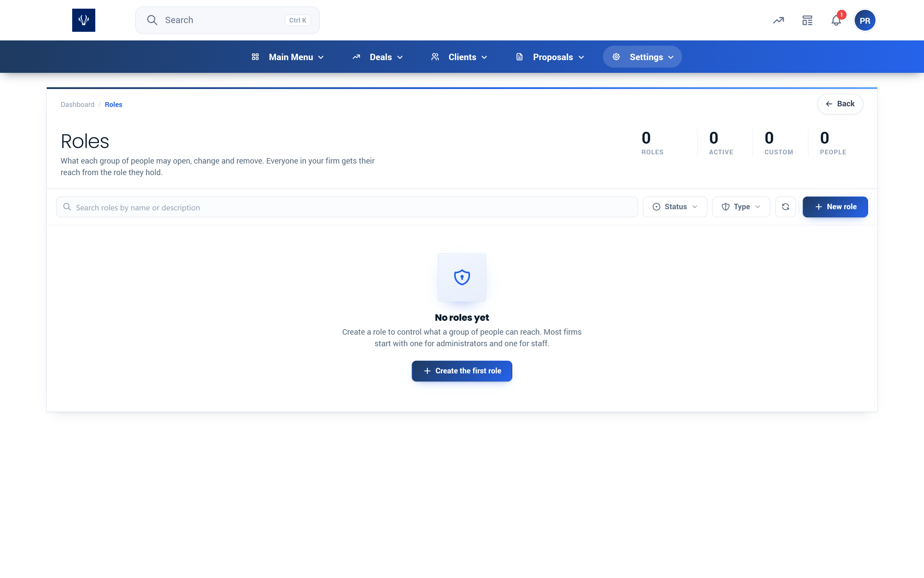
Task: Open the analytics trend icon in header
Action: 778,20
